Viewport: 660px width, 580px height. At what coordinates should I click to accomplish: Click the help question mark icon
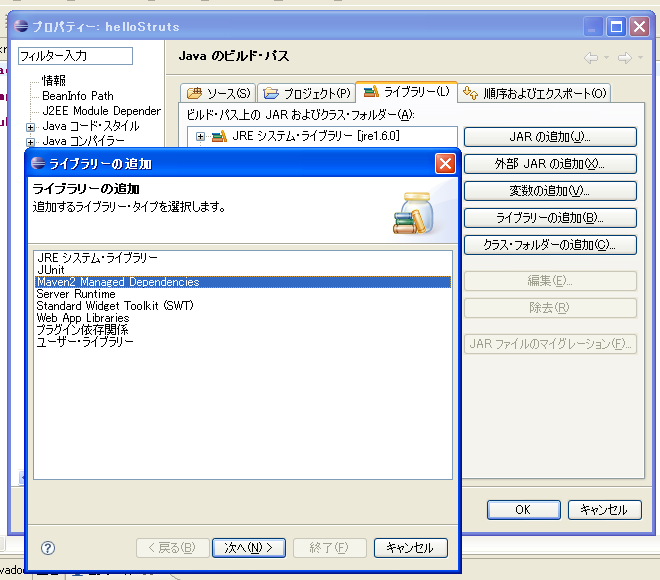click(48, 548)
